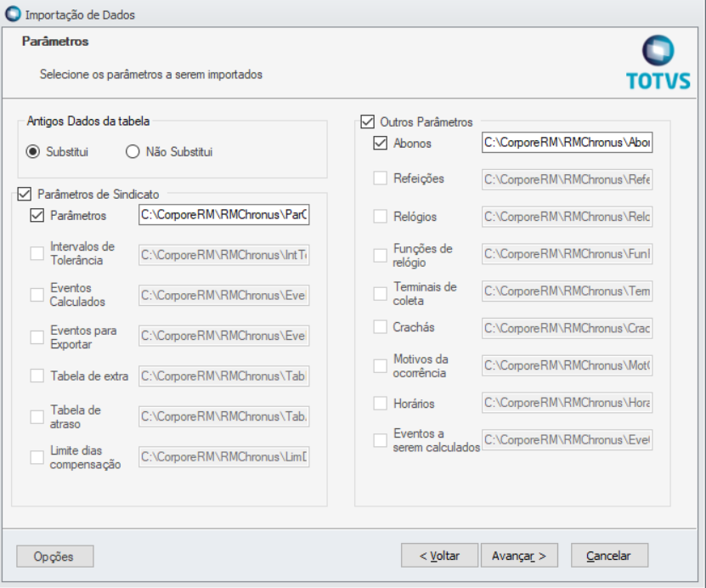Toggle the Eventos para Exportar checkbox
Viewport: 706px width, 588px height.
pos(37,336)
